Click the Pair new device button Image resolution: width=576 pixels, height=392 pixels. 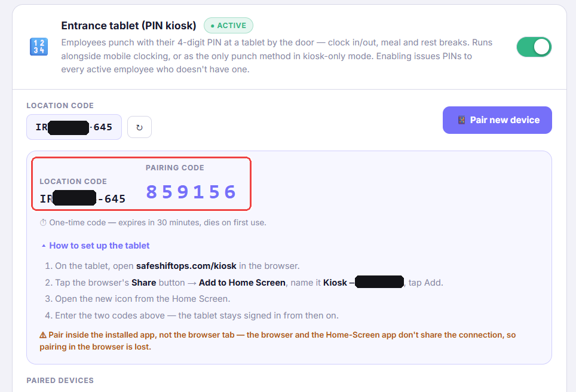(x=497, y=120)
